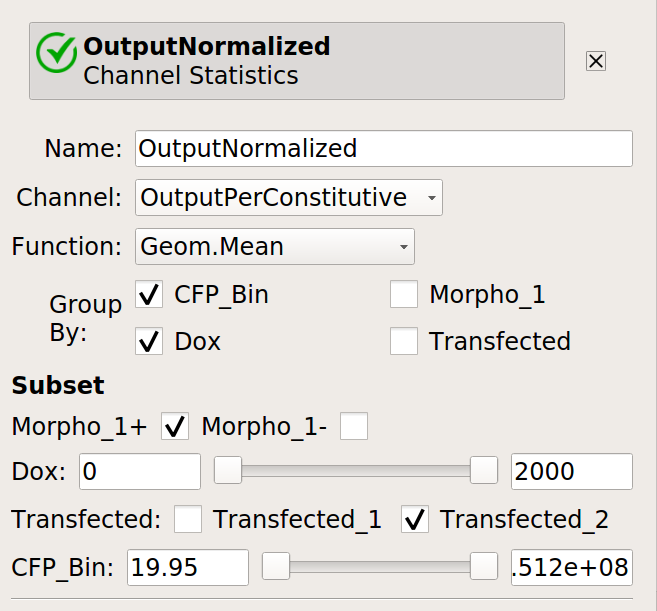This screenshot has height=611, width=657.
Task: Click the Dox maximum value field showing 2000
Action: pyautogui.click(x=572, y=471)
